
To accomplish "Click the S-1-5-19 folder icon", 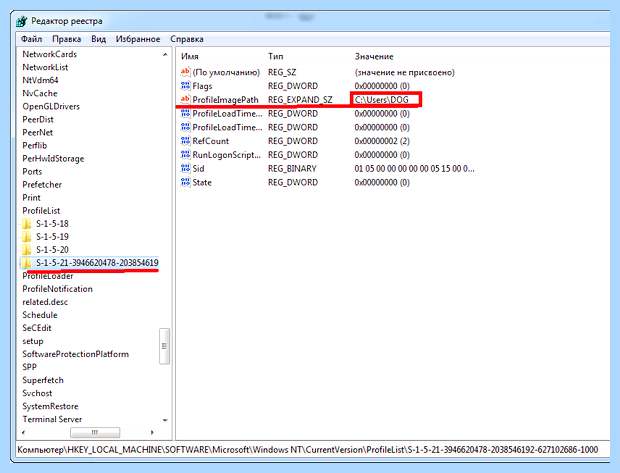I will [26, 237].
